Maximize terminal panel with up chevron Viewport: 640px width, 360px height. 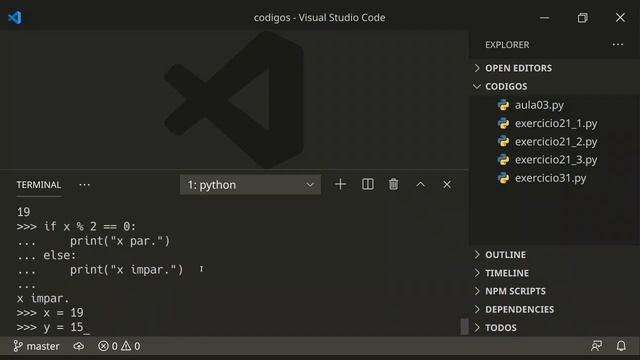(x=420, y=185)
